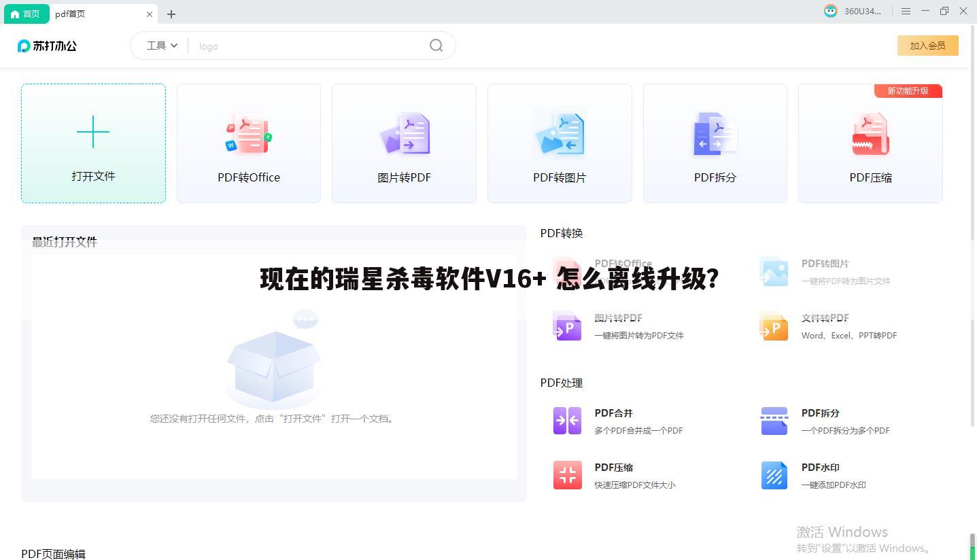Click '一键将图片转为PDF文件' description
The width and height of the screenshot is (977, 560).
[638, 335]
